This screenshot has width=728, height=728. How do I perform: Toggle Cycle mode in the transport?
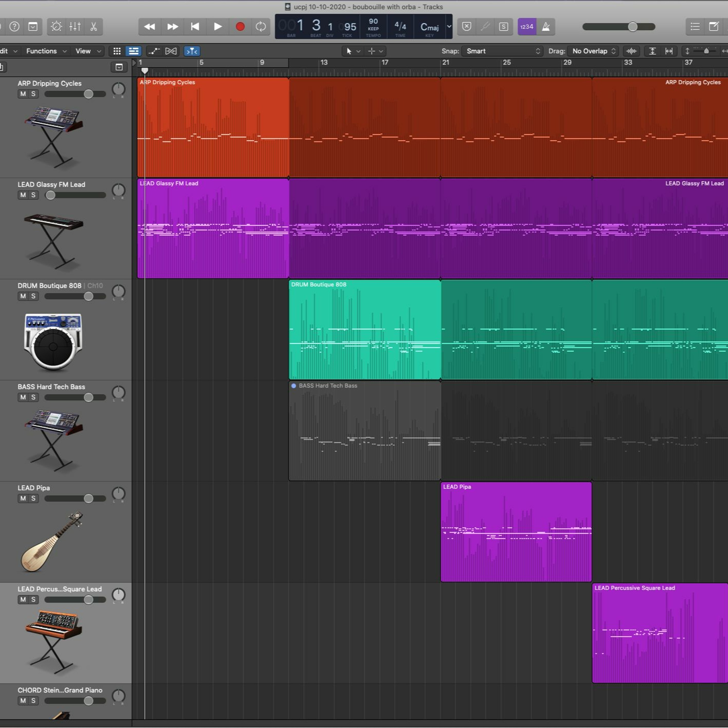(261, 26)
